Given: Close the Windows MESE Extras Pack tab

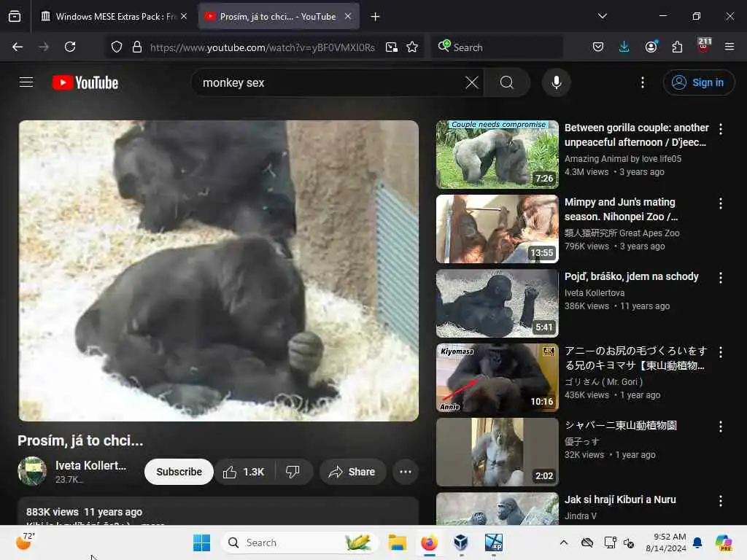Looking at the screenshot, I should [184, 16].
